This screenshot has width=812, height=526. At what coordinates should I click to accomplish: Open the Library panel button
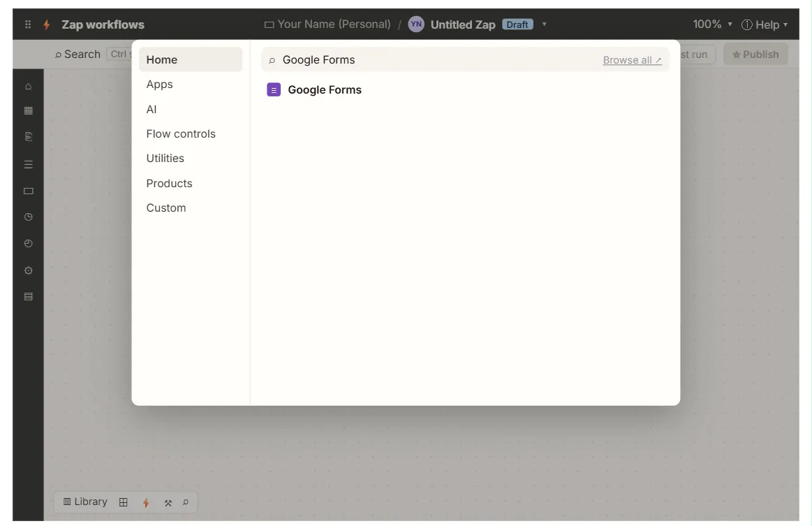click(x=85, y=502)
